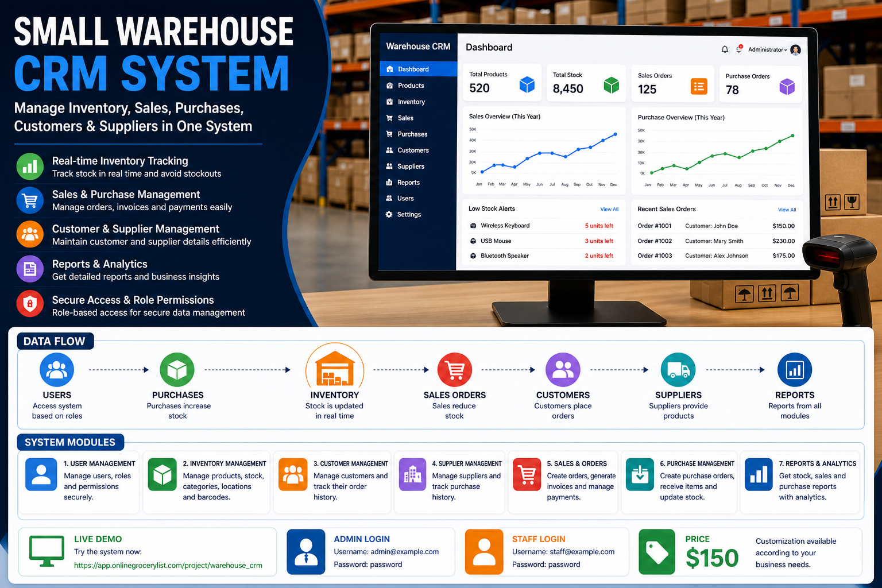Screen dimensions: 882x588
Task: Click the Sales Orders cart icon in Data Flow
Action: pos(455,370)
